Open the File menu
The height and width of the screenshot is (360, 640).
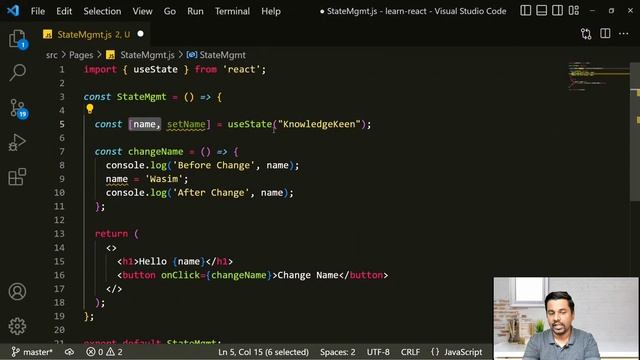click(38, 11)
